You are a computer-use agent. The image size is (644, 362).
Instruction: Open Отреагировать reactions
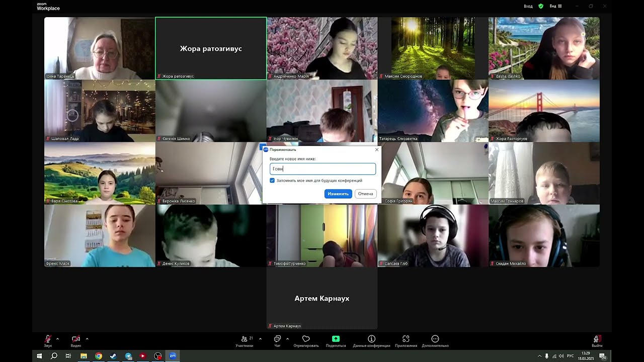tap(306, 341)
